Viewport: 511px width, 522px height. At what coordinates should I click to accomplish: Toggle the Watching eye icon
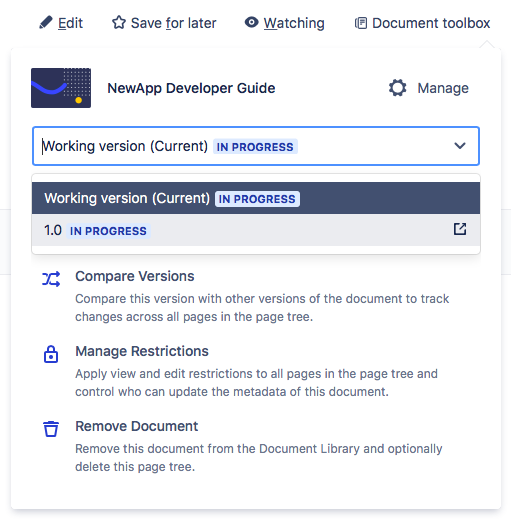click(x=251, y=22)
